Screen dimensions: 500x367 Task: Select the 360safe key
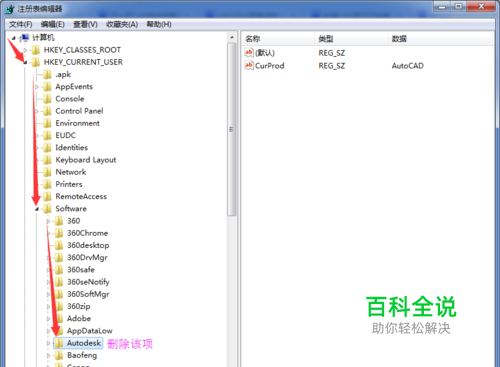pos(81,270)
